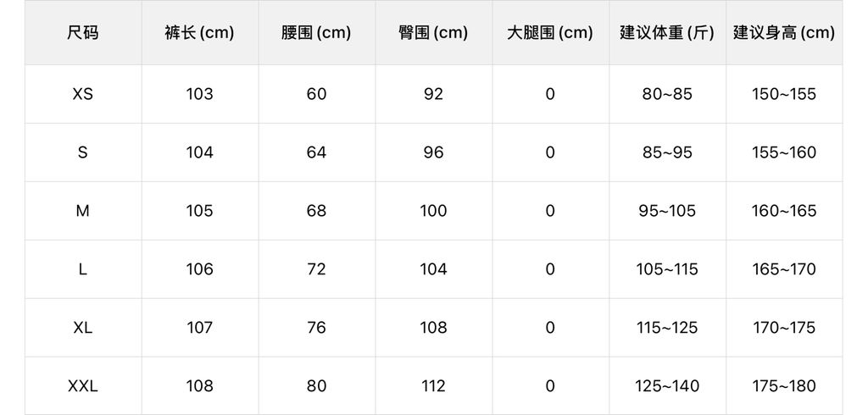Click the 尺码 column header
This screenshot has width=868, height=415.
point(83,33)
